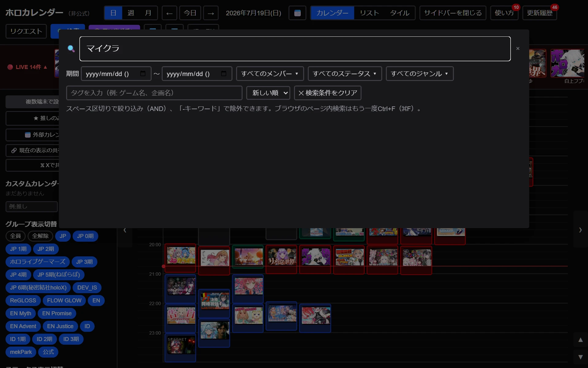Toggle the JP group chip
The image size is (588, 368).
[63, 236]
